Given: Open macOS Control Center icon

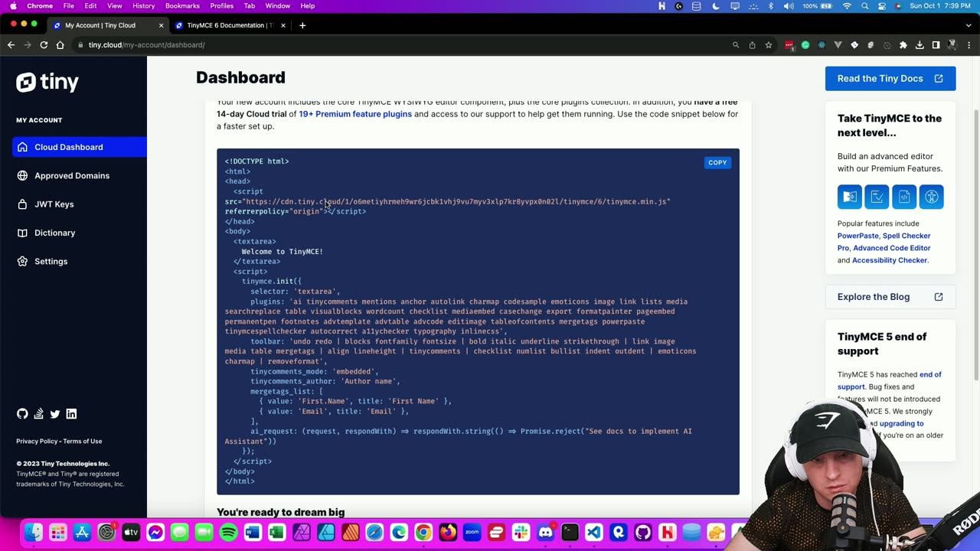Looking at the screenshot, I should (x=883, y=6).
